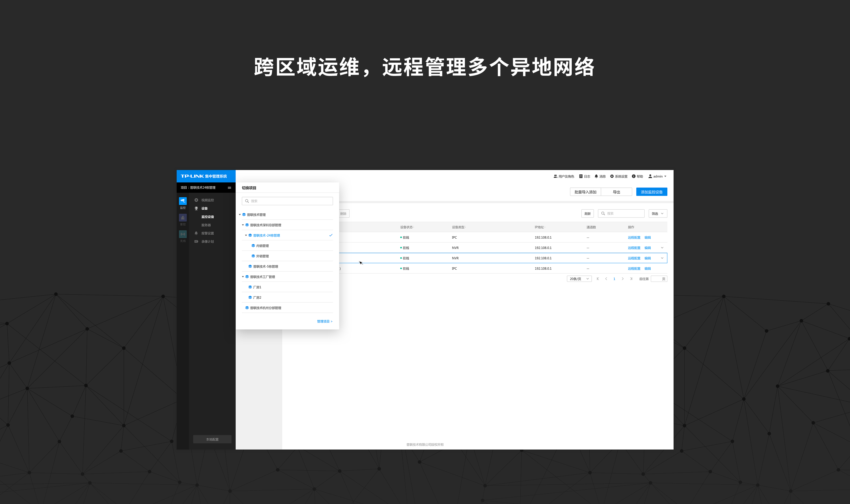Image resolution: width=850 pixels, height=504 pixels.
Task: Expand the highlighted NVR row chevron
Action: (x=662, y=258)
